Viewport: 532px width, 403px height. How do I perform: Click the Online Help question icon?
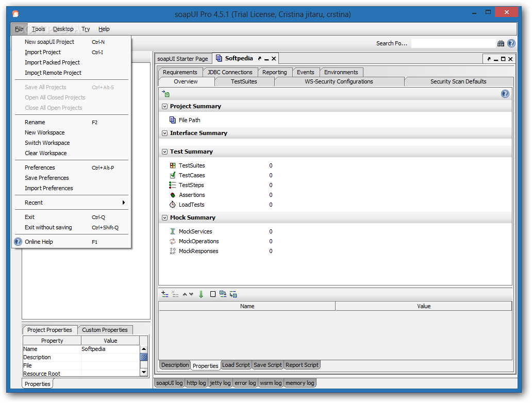coord(18,242)
